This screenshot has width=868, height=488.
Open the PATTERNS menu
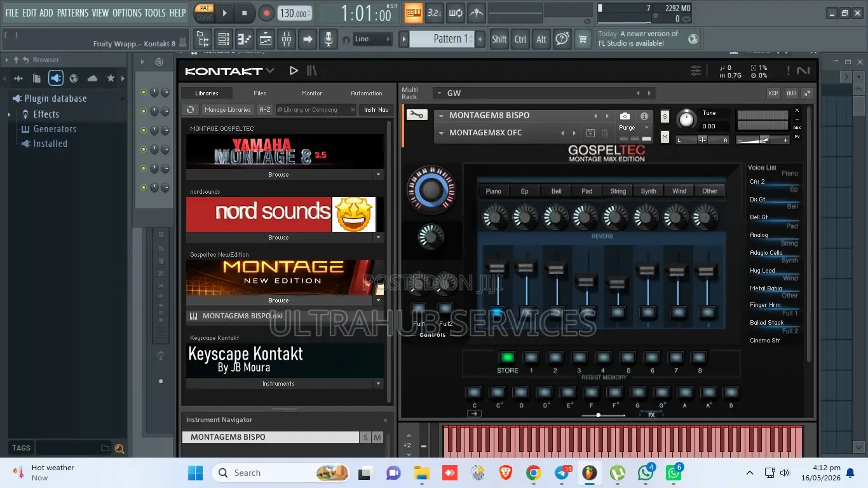[72, 13]
